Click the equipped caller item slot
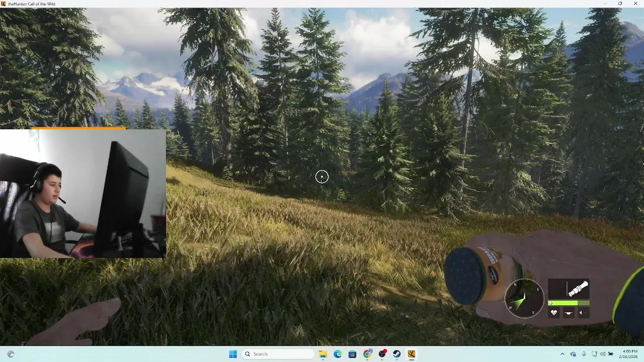The height and width of the screenshot is (362, 644). tap(569, 289)
